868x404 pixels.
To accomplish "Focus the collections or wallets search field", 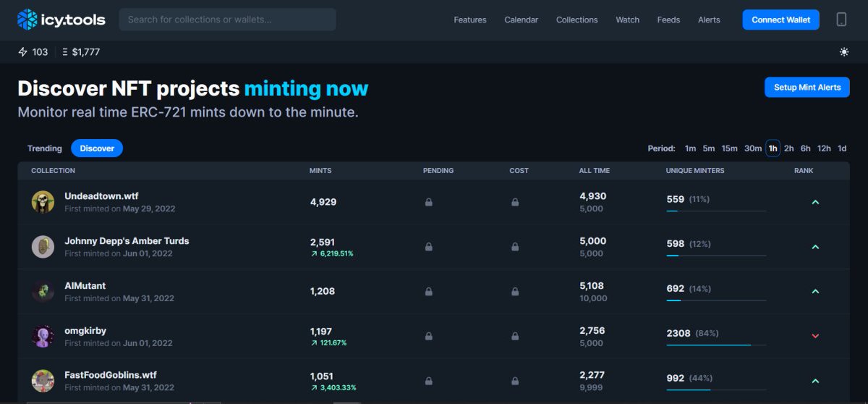I will point(227,20).
